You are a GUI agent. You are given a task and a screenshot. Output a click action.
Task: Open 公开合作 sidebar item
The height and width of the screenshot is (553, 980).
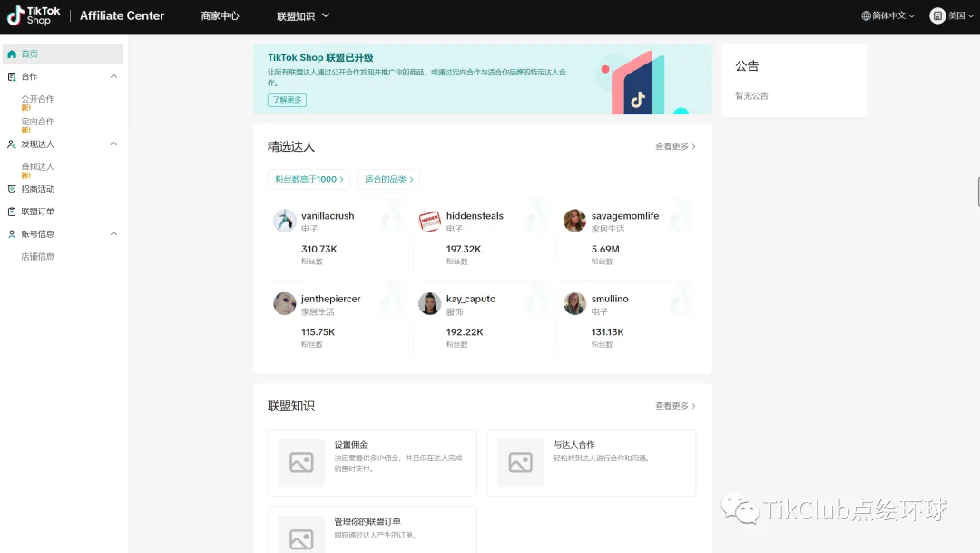(37, 99)
